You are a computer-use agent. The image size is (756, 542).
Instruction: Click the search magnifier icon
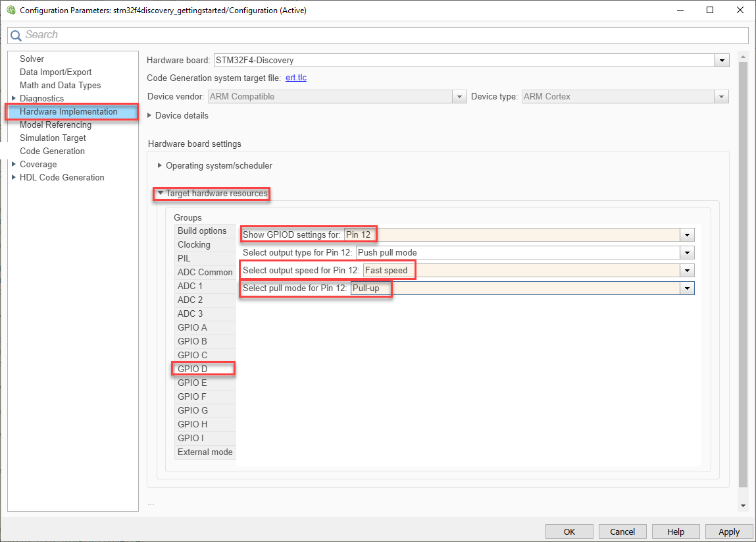point(16,36)
